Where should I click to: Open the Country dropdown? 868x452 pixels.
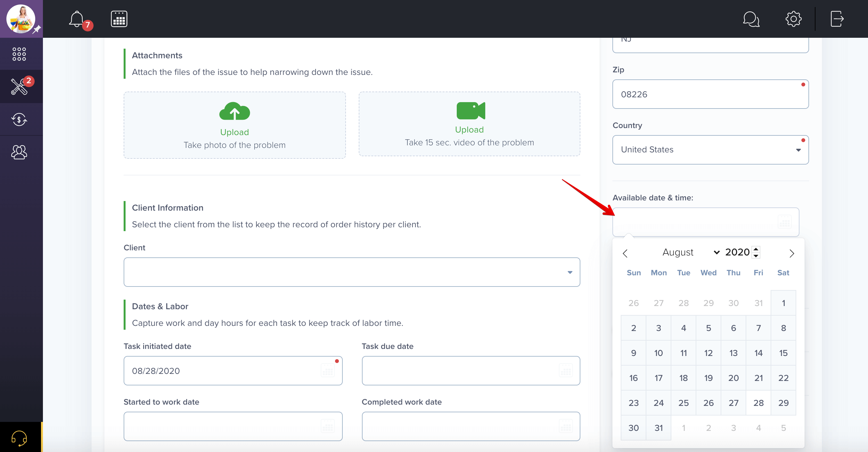[x=711, y=150]
